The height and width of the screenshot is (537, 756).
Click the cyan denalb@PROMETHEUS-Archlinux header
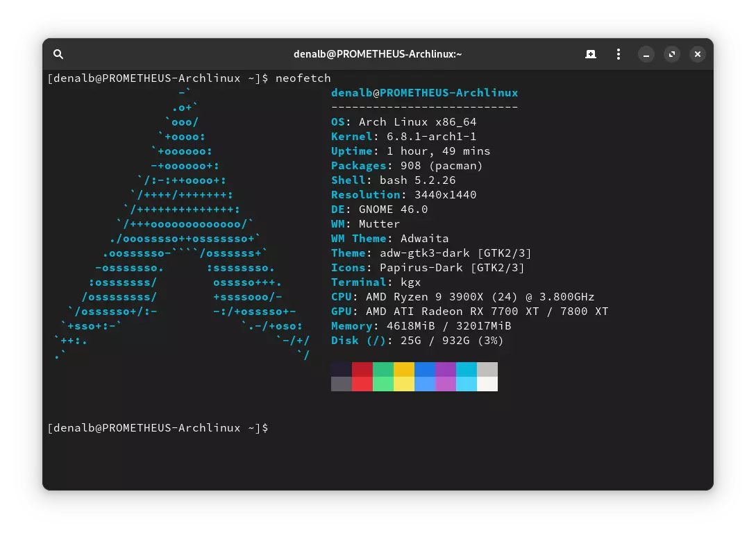[x=424, y=92]
